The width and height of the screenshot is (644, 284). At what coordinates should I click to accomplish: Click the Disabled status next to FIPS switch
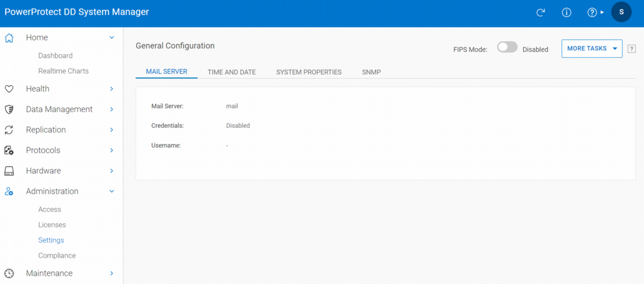point(535,49)
